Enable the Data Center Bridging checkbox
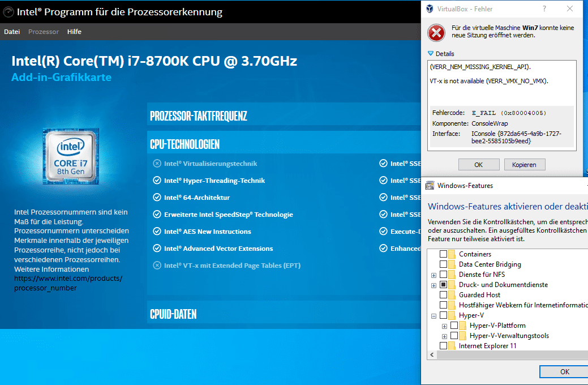 (443, 264)
